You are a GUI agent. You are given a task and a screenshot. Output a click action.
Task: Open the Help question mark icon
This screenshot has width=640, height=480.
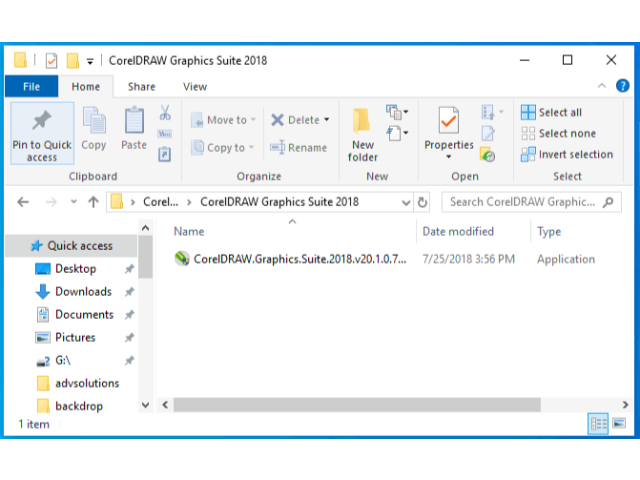(x=621, y=87)
